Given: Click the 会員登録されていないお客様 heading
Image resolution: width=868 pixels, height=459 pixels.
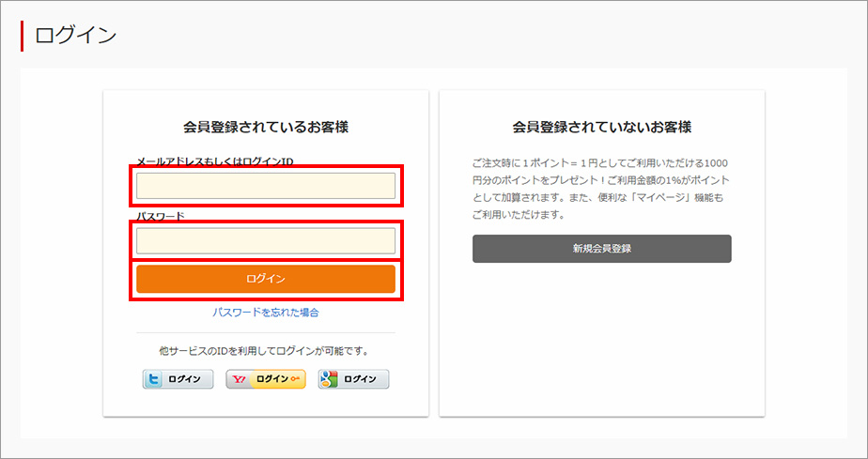Looking at the screenshot, I should 602,128.
